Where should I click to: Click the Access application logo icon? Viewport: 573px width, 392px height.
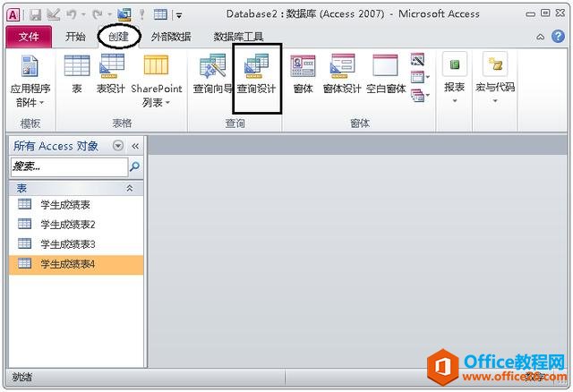pyautogui.click(x=13, y=14)
